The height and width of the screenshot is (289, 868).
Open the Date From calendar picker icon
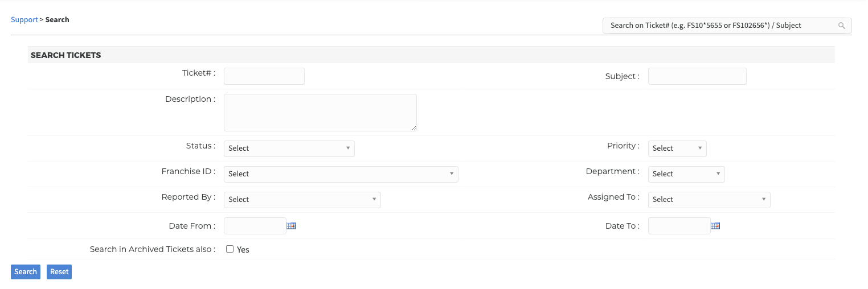click(x=291, y=226)
